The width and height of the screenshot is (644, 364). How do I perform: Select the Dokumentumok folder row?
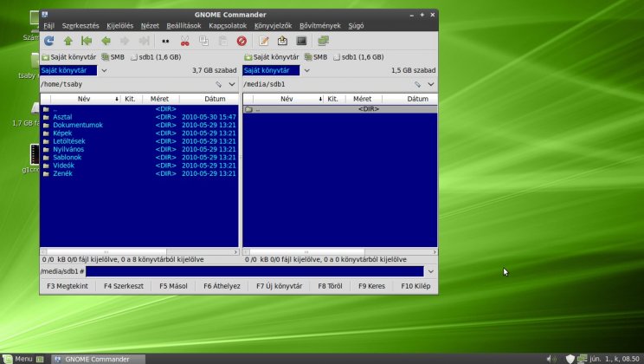(x=139, y=125)
